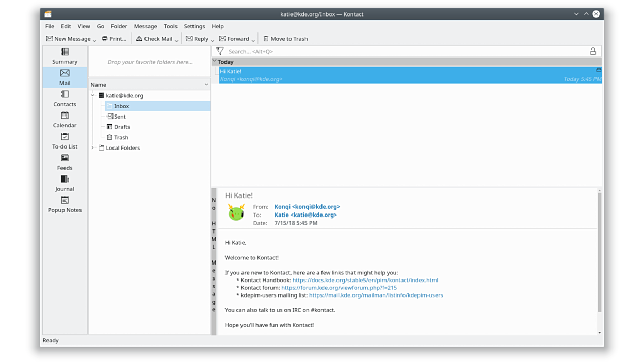Collapse the katie@kde.org account tree

click(93, 95)
